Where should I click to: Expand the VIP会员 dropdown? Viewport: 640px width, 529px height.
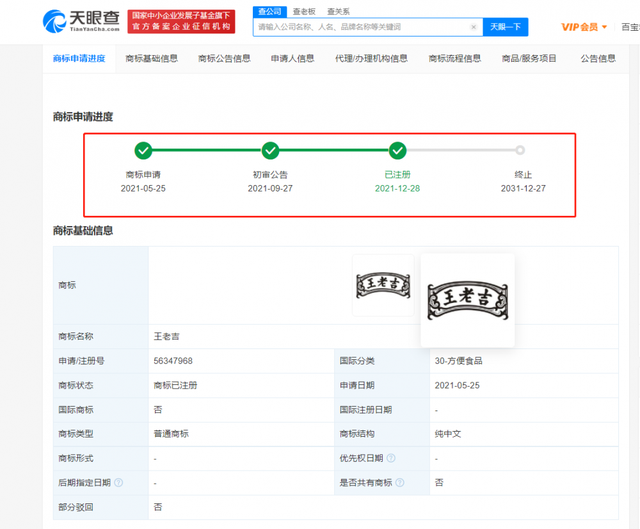click(x=584, y=27)
